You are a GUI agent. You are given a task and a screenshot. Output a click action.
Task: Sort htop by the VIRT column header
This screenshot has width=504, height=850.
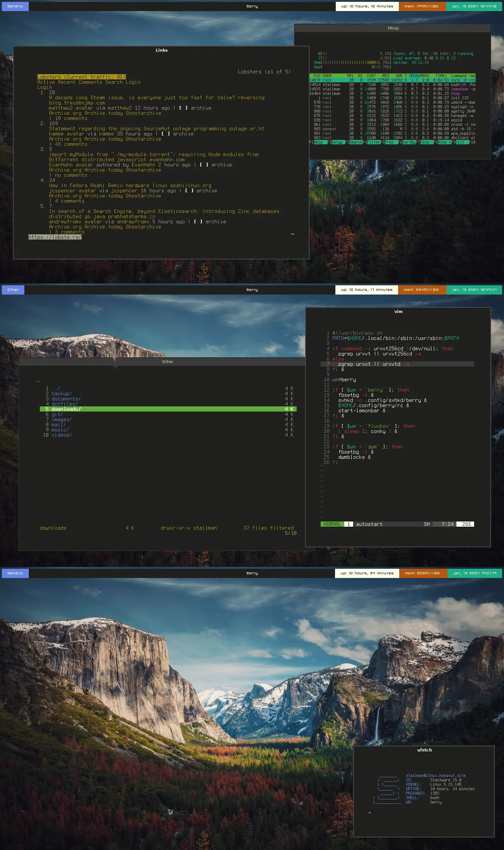371,76
